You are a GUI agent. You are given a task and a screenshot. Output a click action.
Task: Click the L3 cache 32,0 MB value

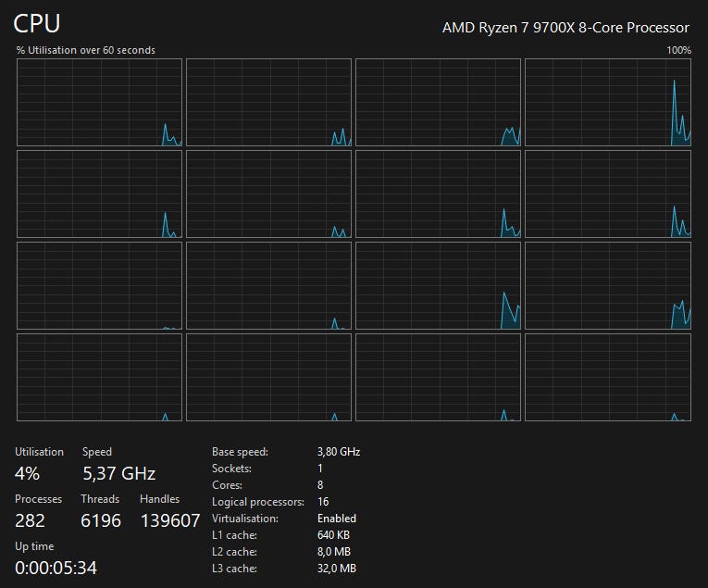click(x=337, y=569)
